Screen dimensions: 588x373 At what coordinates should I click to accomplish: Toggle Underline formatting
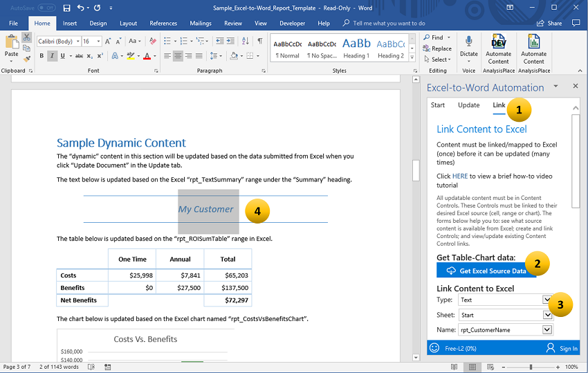pyautogui.click(x=63, y=56)
